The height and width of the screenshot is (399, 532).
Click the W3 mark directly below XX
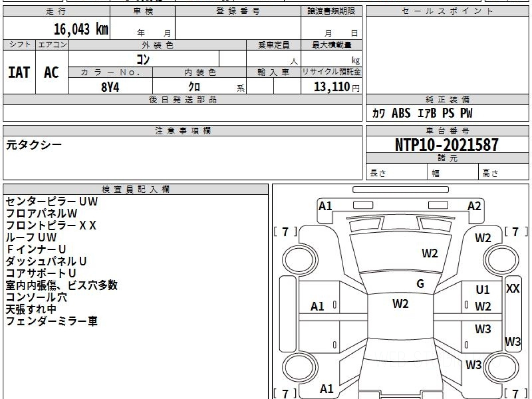[x=513, y=342]
